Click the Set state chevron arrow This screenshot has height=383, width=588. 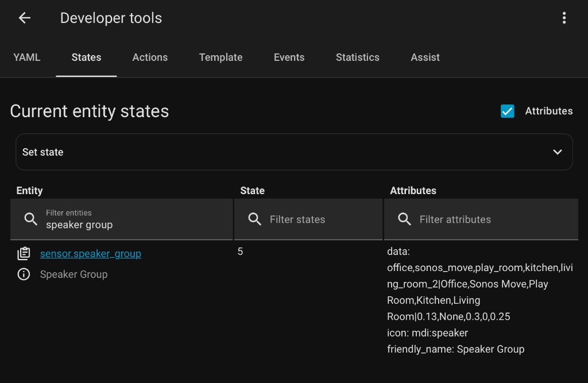pos(557,152)
